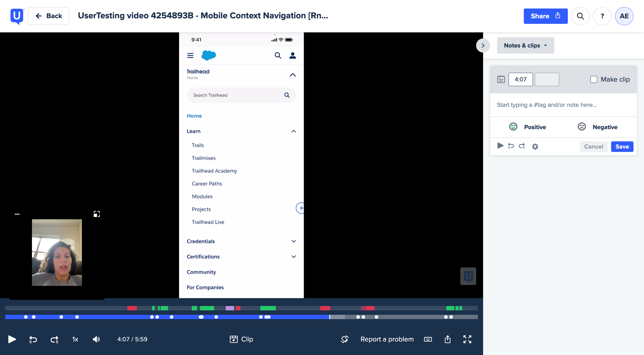Collapse the Trailhead Home section chevron
The height and width of the screenshot is (355, 644).
click(x=293, y=75)
